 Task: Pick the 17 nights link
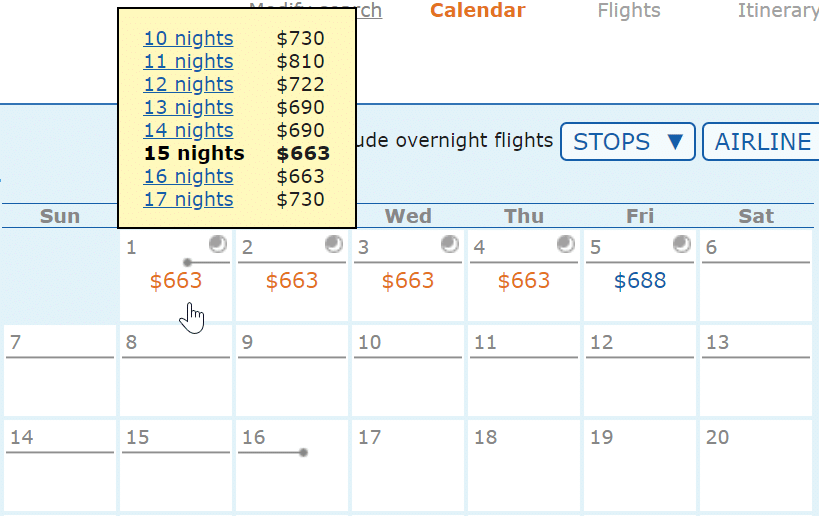189,199
